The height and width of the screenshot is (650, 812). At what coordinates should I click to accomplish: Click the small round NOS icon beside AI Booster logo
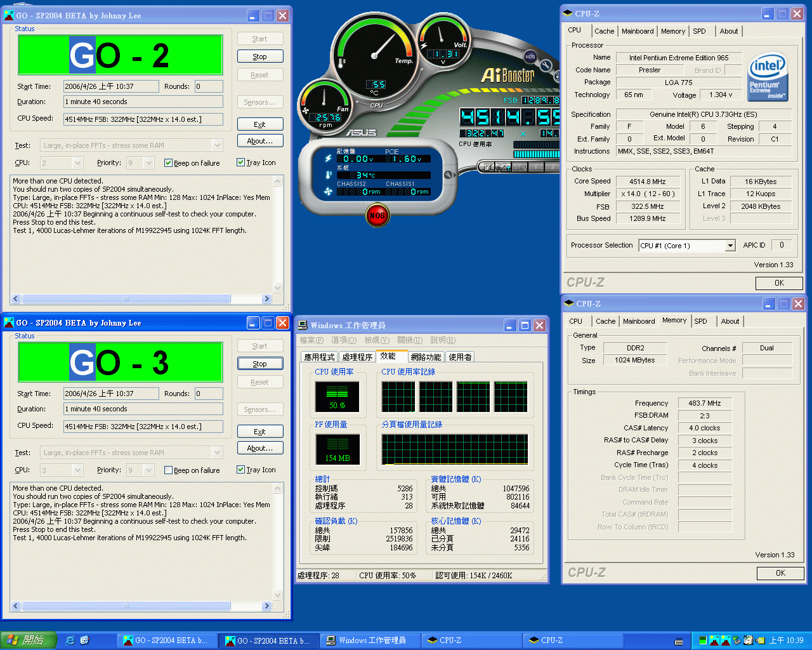530,57
